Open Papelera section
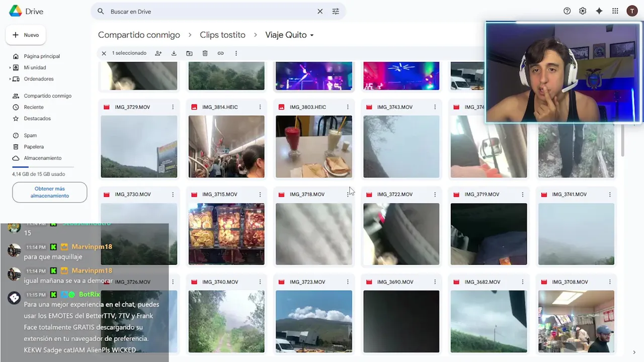644x362 pixels. [34, 147]
